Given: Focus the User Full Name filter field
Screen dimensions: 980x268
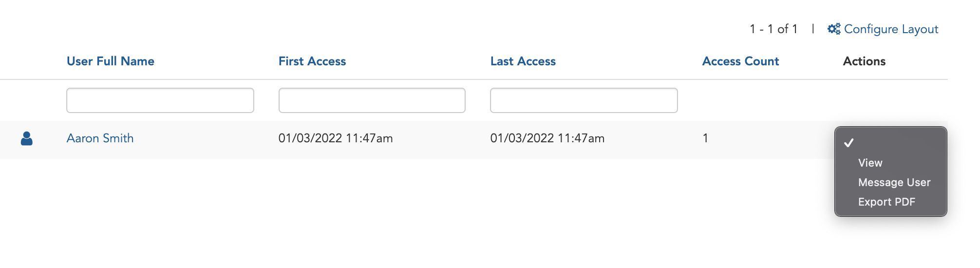Looking at the screenshot, I should coord(160,100).
